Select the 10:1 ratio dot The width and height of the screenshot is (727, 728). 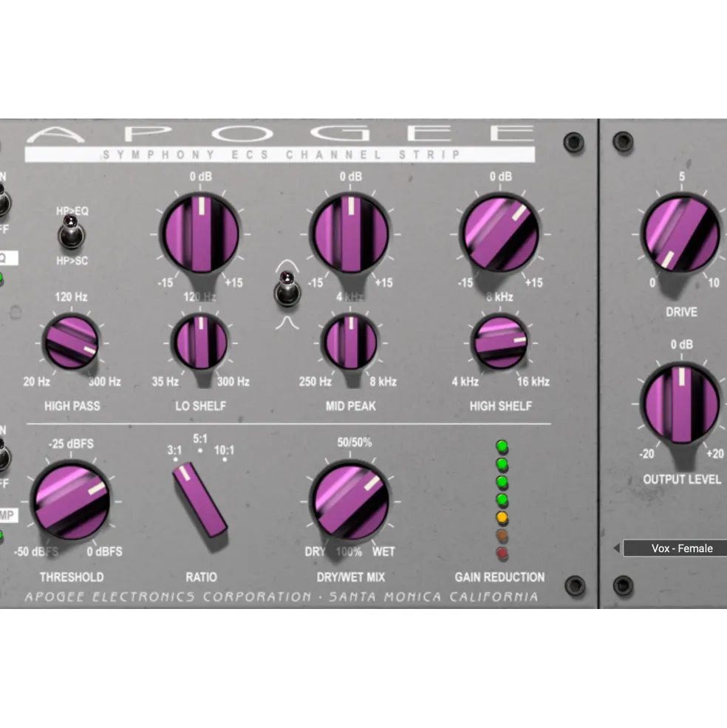[x=225, y=460]
